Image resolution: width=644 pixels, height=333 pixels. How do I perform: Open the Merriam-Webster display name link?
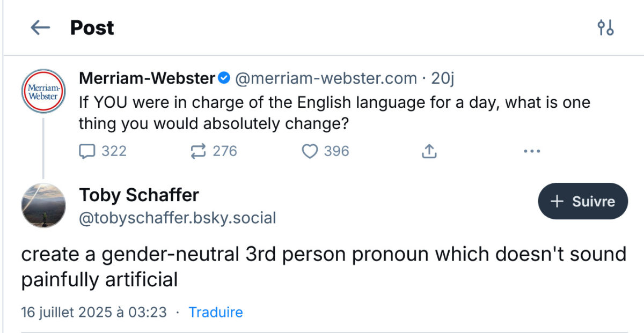click(x=147, y=79)
